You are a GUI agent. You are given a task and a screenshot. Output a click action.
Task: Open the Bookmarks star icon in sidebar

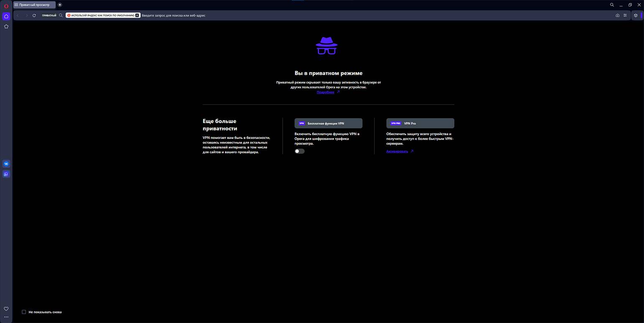[6, 26]
